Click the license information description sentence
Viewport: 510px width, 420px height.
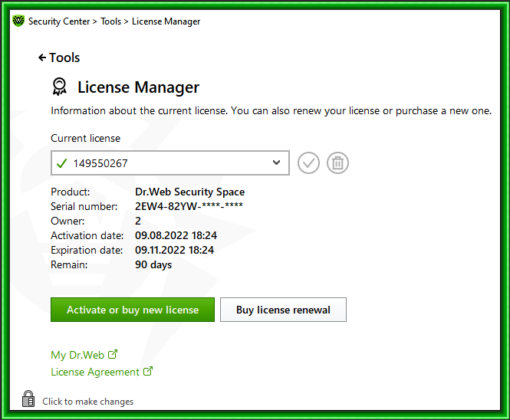pyautogui.click(x=271, y=111)
